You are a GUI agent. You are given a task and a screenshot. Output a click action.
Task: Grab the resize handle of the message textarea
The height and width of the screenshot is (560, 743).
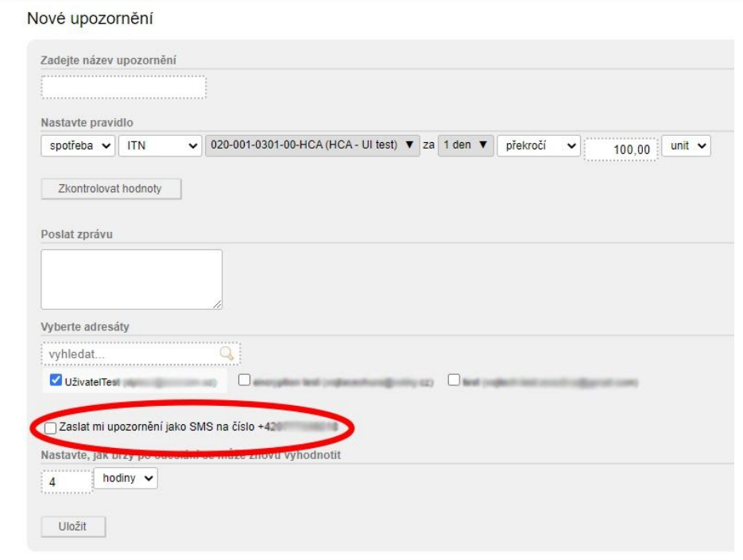216,303
